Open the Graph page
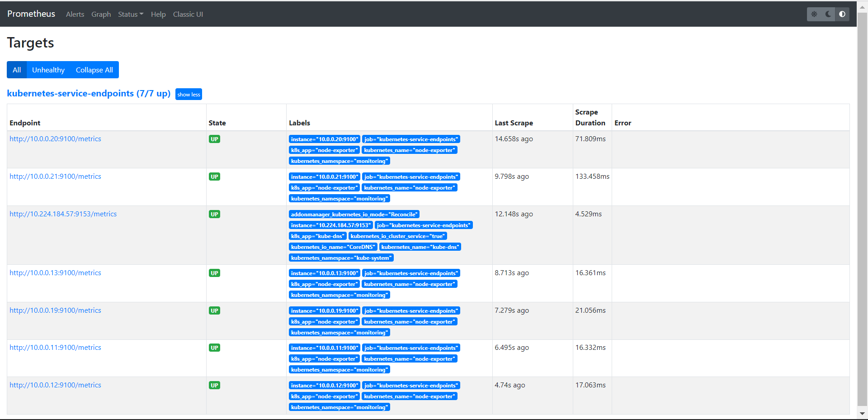 (101, 14)
